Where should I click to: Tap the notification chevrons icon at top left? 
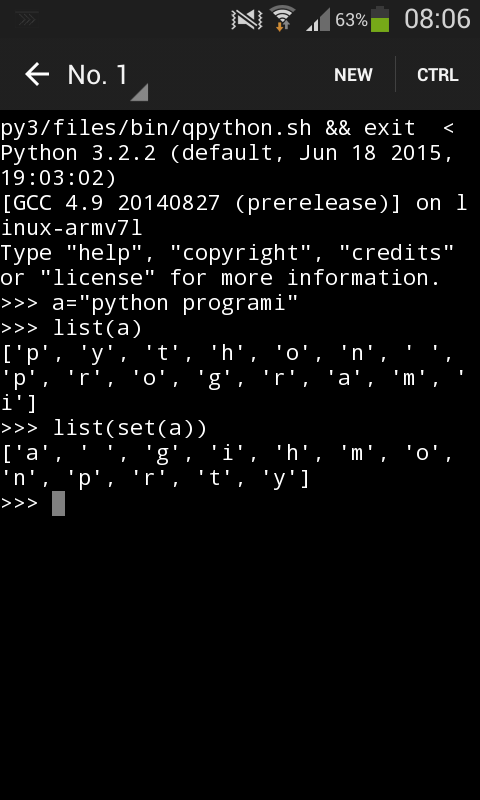pyautogui.click(x=26, y=19)
